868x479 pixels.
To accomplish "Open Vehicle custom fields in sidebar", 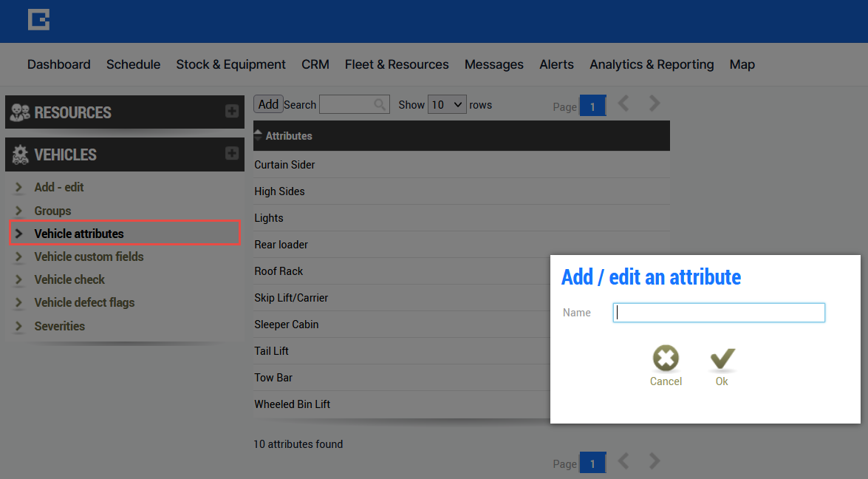I will click(x=89, y=257).
